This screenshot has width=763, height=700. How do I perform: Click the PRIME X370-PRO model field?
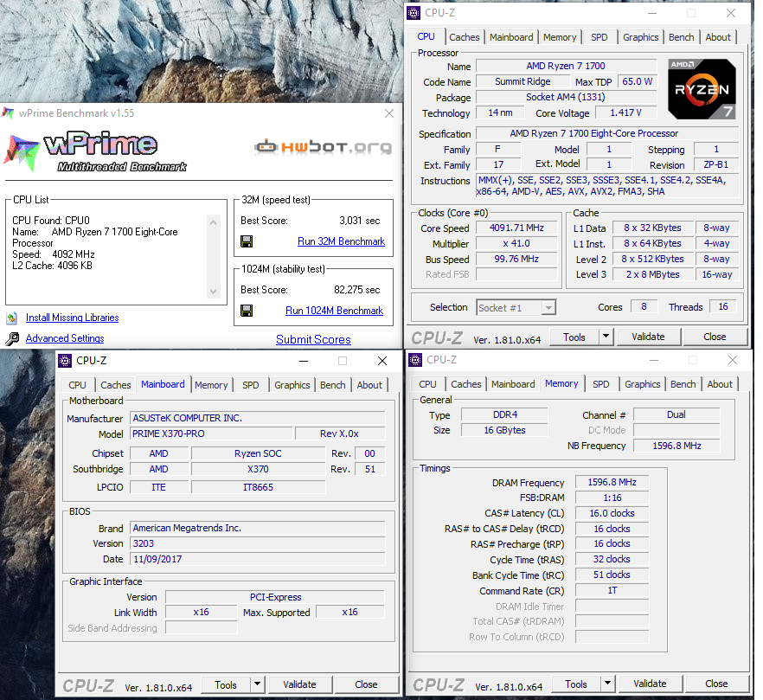[x=211, y=433]
